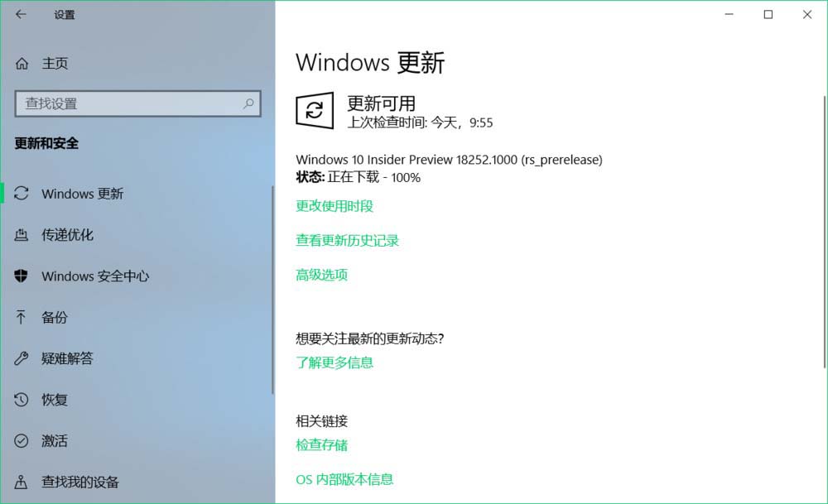
Task: Open 高级选项 advanced options
Action: [321, 275]
